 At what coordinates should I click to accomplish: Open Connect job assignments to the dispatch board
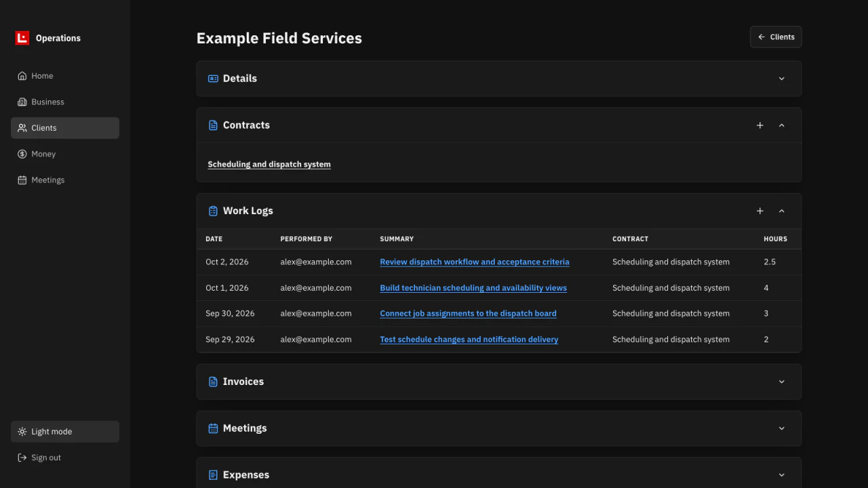[x=468, y=314]
